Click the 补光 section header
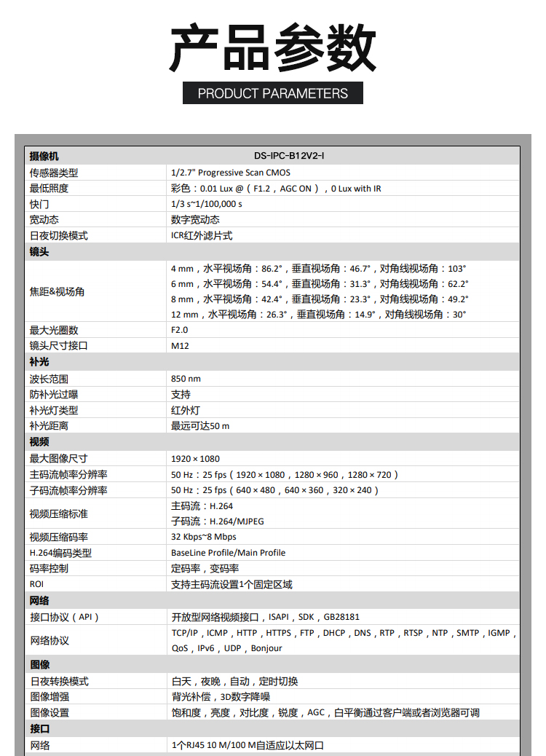Viewport: 546px width, 756px height. 39,362
